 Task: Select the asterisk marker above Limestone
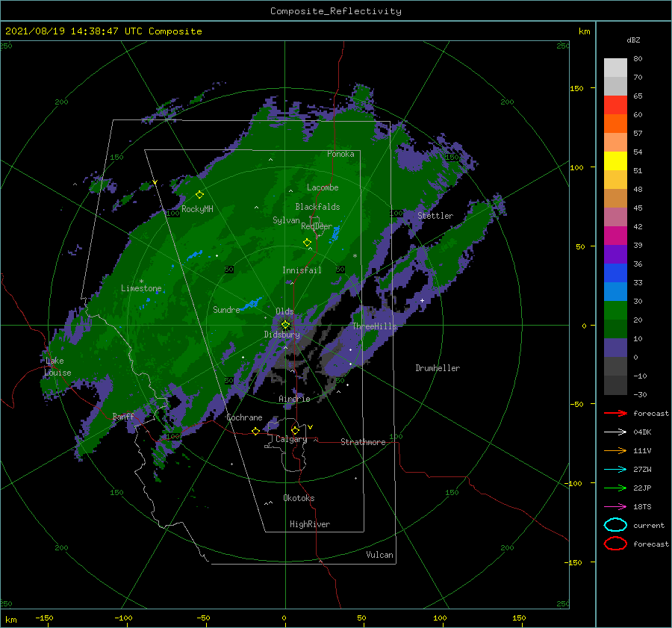141,282
